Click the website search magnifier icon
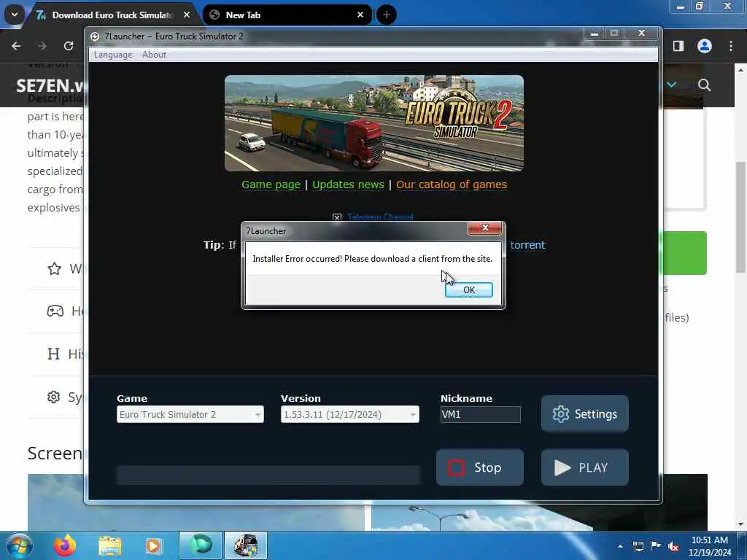Screen dimensions: 747x560 [x=704, y=85]
